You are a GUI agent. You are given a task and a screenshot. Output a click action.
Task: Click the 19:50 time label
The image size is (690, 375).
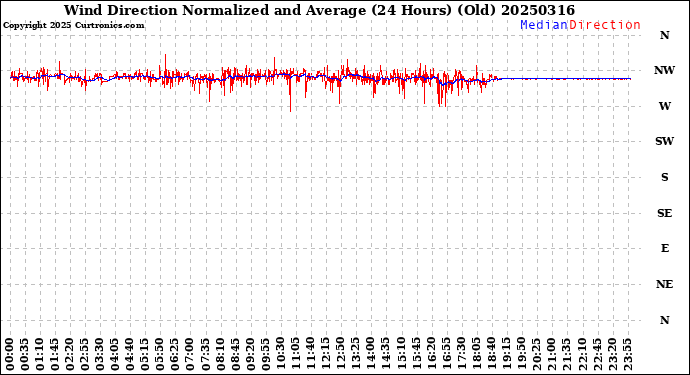[521, 355]
